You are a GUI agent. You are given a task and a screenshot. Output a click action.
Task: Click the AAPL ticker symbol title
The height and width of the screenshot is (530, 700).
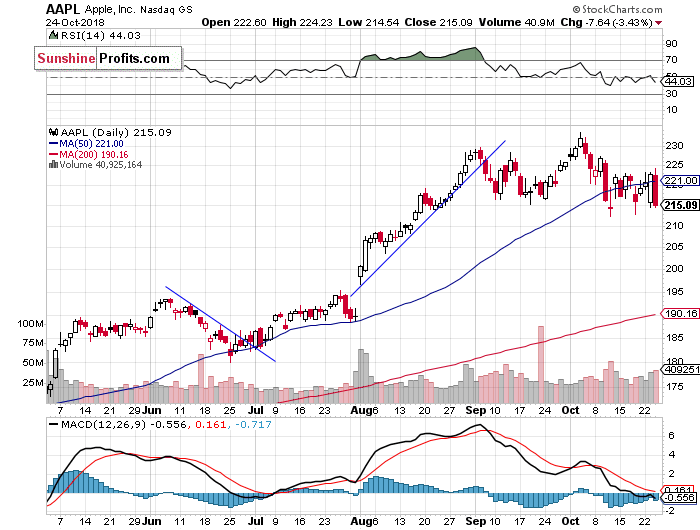63,9
